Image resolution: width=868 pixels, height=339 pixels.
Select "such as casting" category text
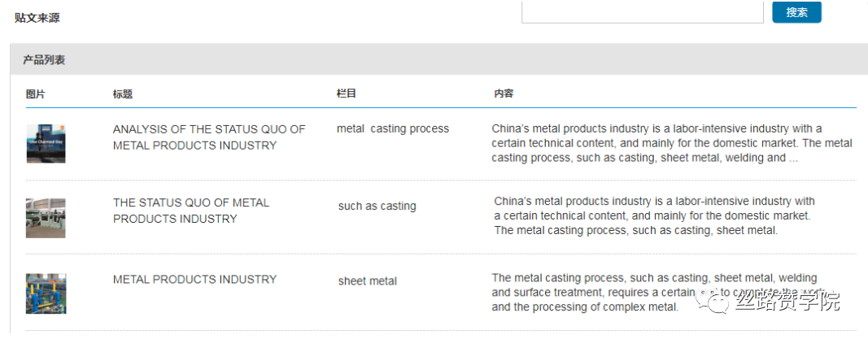point(377,206)
